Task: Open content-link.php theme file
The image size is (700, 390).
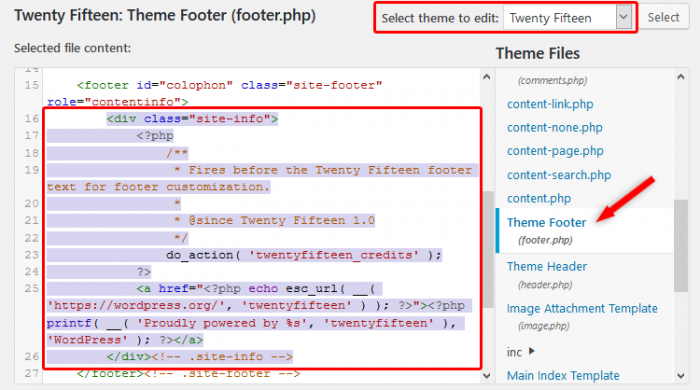Action: [550, 104]
